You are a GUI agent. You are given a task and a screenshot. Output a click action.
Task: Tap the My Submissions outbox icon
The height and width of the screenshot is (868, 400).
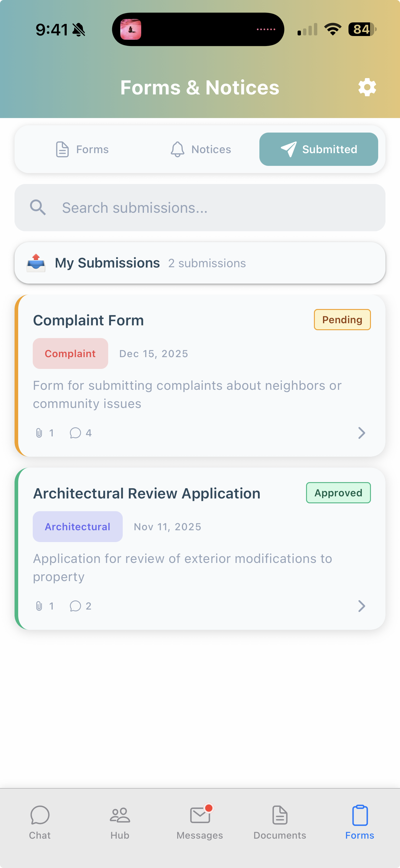36,263
